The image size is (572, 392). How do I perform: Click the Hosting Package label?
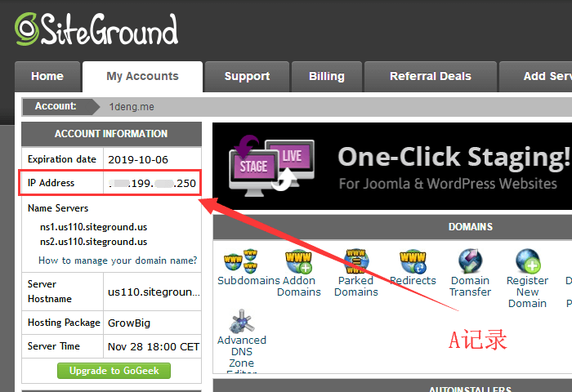pyautogui.click(x=64, y=323)
